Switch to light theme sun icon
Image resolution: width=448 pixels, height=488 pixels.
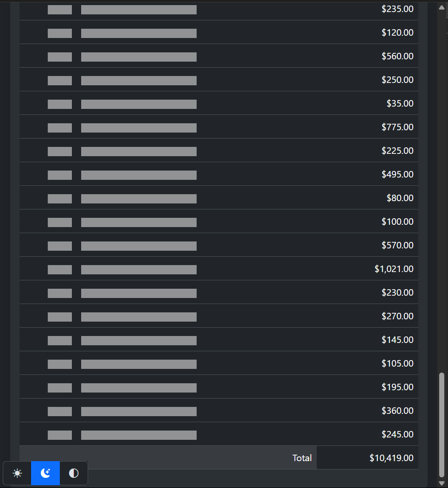17,473
